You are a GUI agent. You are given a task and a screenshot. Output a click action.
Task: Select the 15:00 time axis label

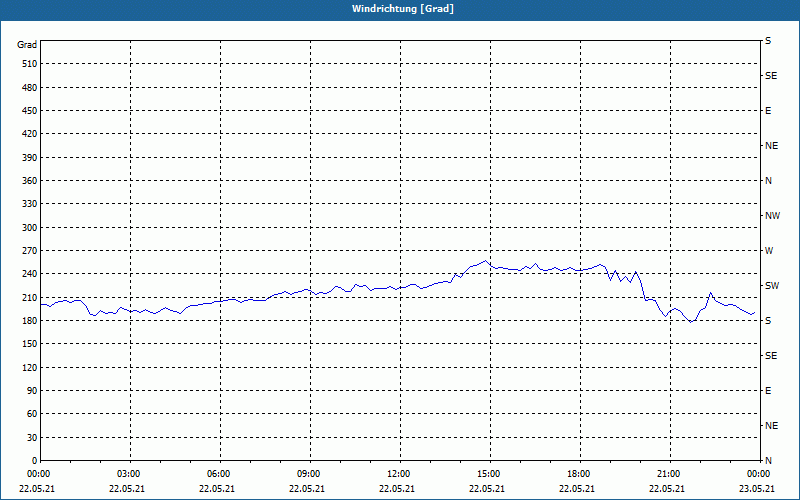coord(490,474)
